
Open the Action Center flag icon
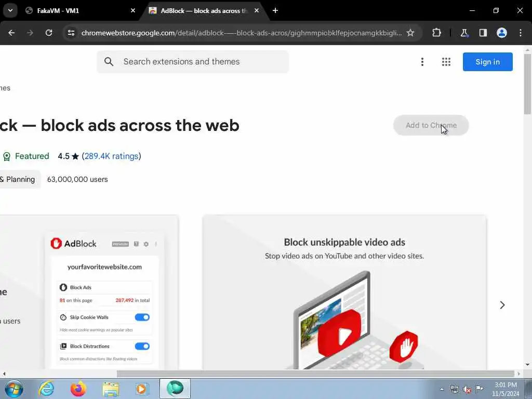coord(479,389)
